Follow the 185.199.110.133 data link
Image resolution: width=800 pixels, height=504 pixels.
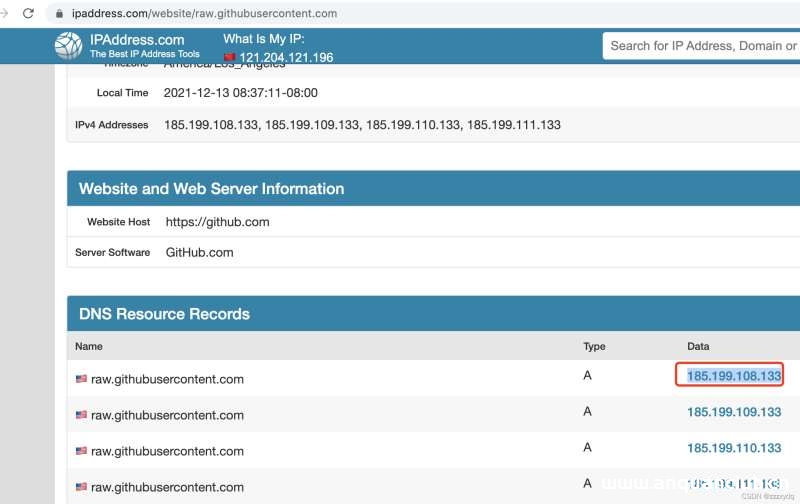point(733,448)
